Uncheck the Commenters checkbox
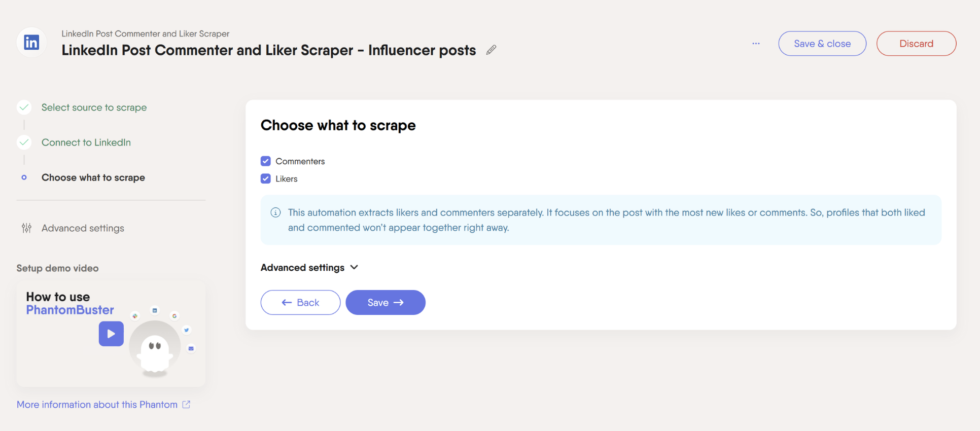 coord(265,161)
